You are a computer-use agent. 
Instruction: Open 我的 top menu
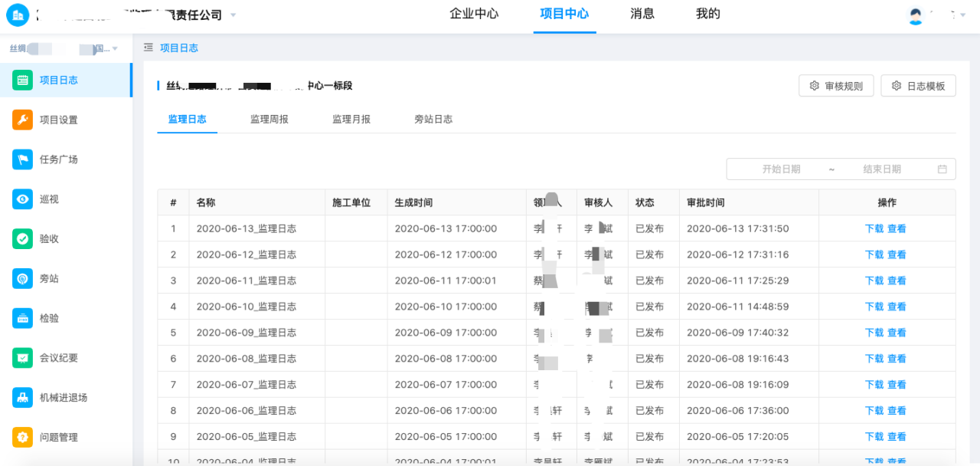(708, 14)
